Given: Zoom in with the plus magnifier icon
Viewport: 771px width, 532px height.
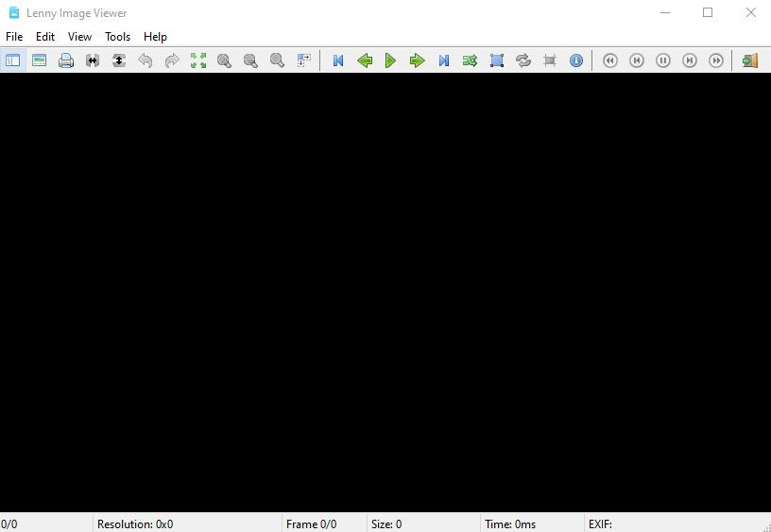Looking at the screenshot, I should point(225,60).
